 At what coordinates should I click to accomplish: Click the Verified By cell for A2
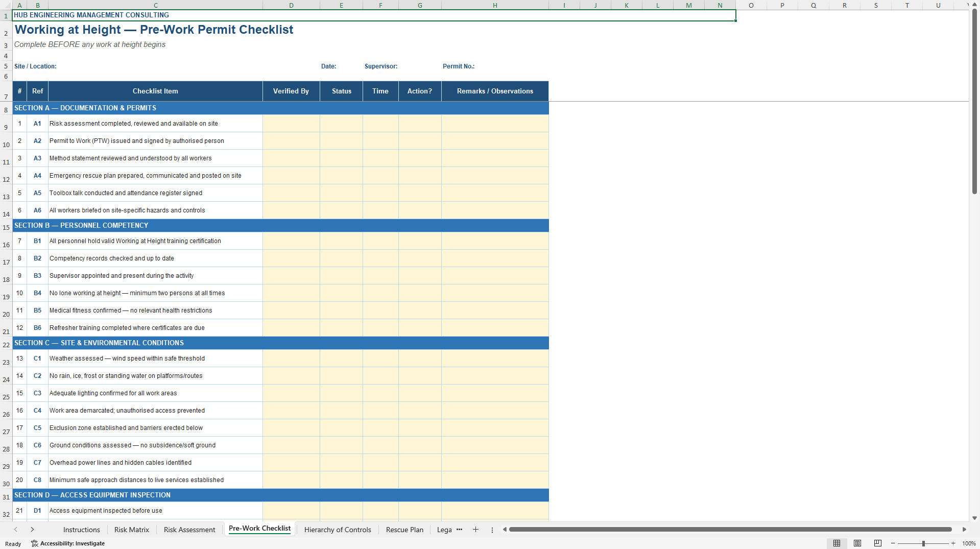[291, 141]
